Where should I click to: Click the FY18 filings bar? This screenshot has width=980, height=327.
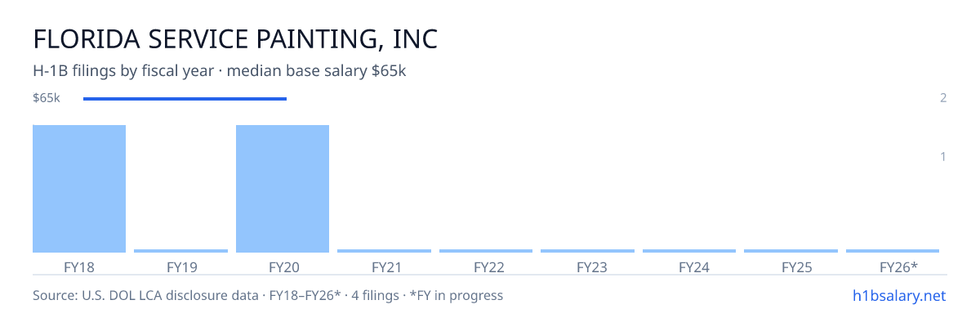(79, 189)
